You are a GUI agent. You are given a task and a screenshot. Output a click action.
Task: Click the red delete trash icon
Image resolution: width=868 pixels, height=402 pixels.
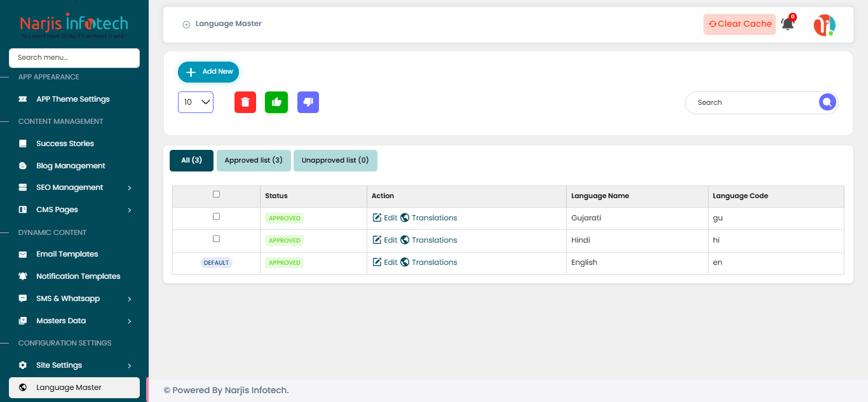pos(245,102)
